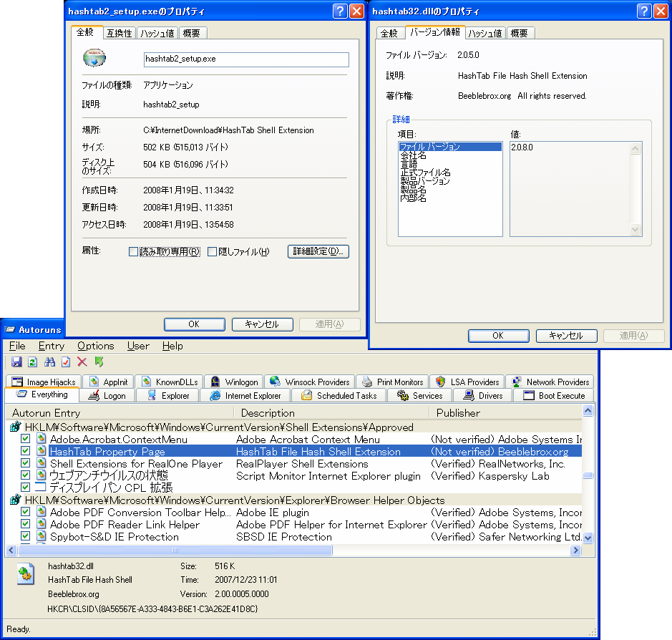Open 互換性 tab in hashtab2_setup.exe properties

click(119, 34)
